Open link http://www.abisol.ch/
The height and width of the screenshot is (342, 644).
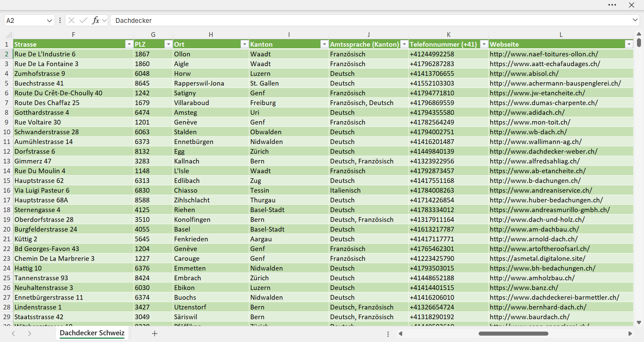524,74
